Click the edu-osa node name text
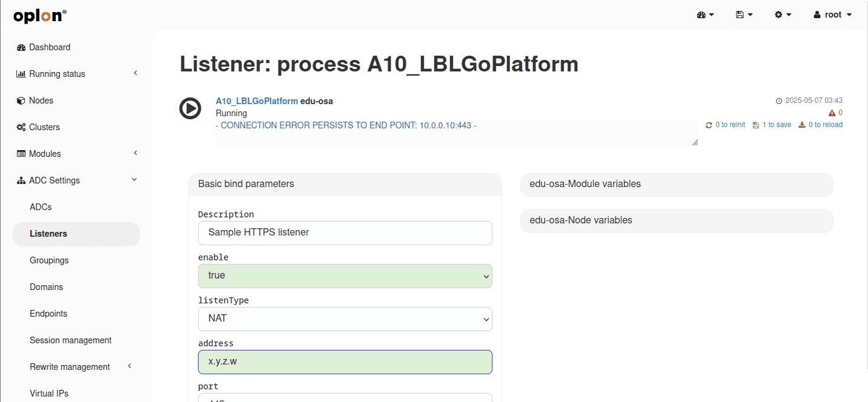 coord(317,101)
